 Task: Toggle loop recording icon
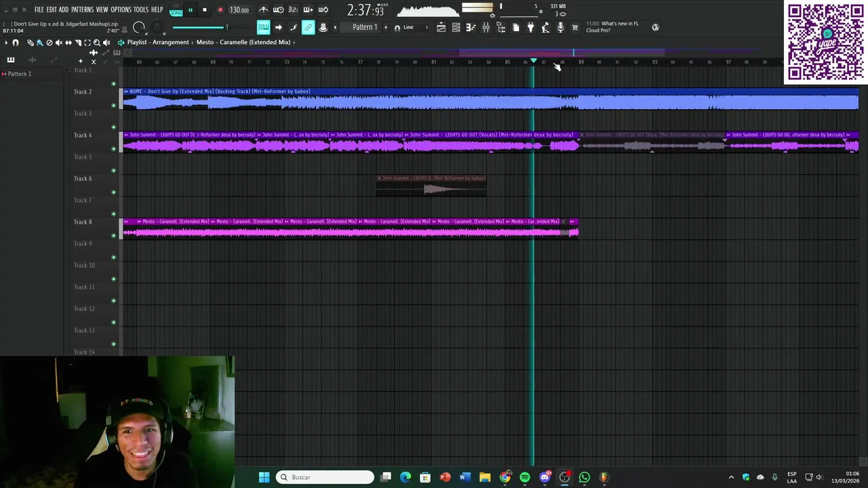323,10
